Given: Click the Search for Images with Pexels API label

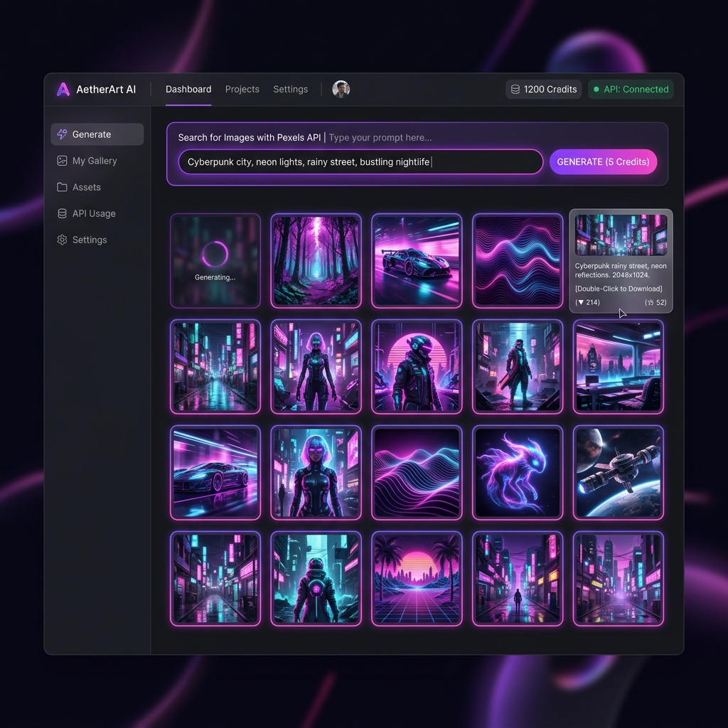Looking at the screenshot, I should coord(250,137).
